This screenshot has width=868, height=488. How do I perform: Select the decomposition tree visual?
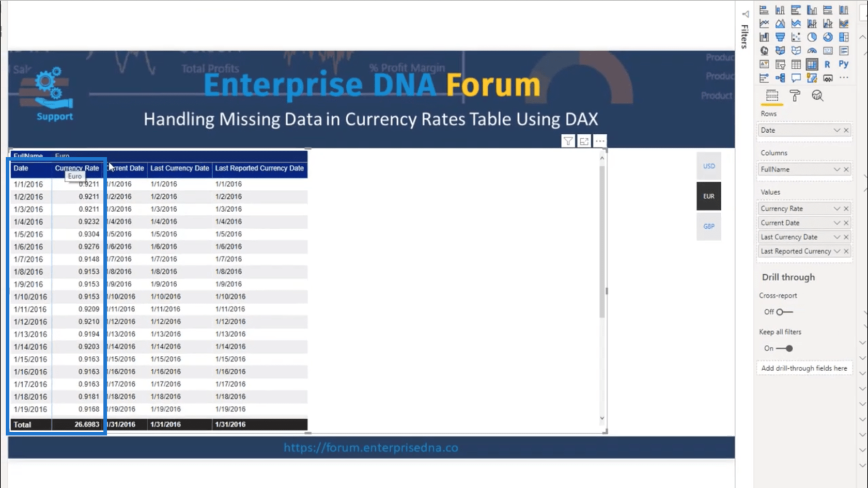click(x=780, y=78)
